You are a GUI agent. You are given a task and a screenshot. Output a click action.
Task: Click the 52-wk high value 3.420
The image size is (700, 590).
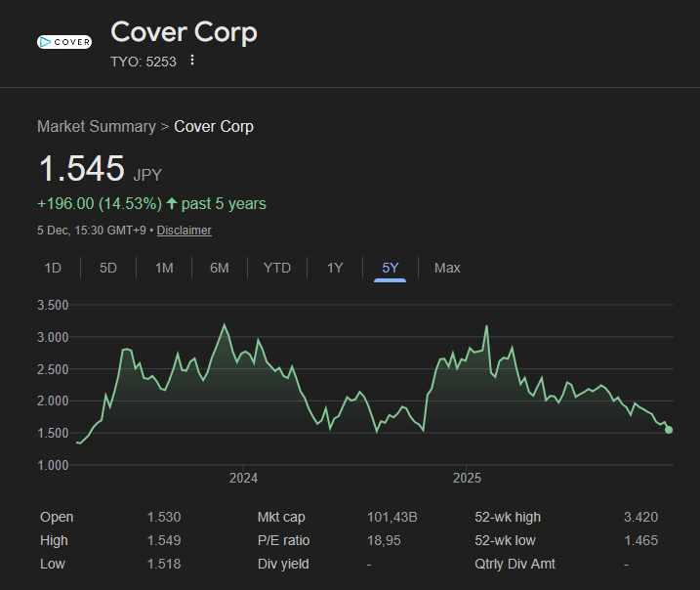point(640,517)
